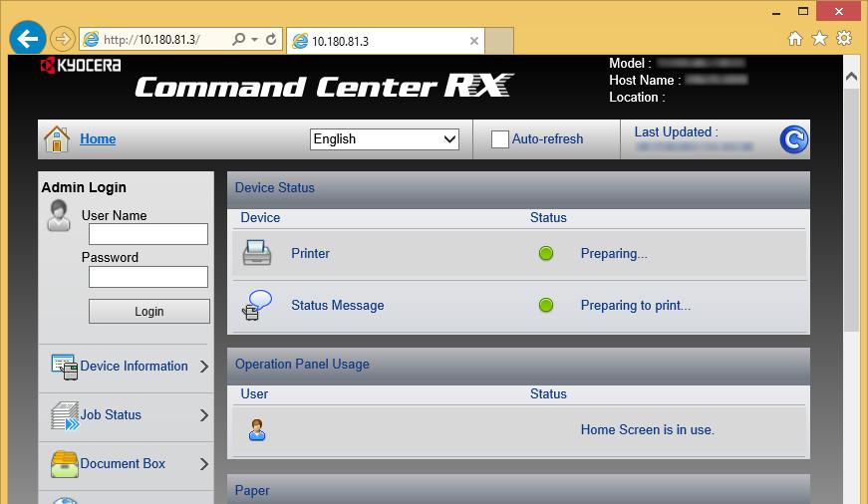This screenshot has width=868, height=504.
Task: Open the Document Box menu item
Action: 123,463
